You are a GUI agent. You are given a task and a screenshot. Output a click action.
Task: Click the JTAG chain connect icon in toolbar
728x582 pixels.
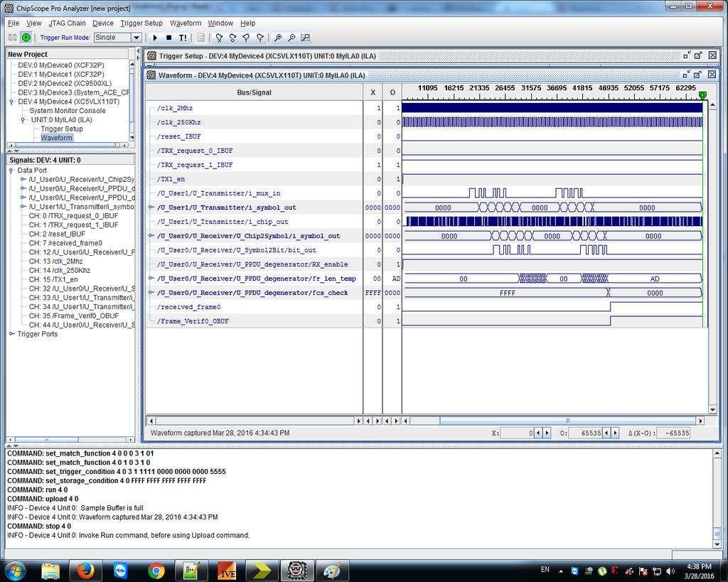point(13,38)
